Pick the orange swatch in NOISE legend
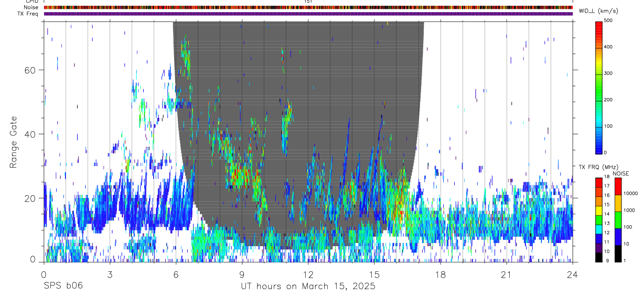Screen dimensions: 644x297 pyautogui.click(x=618, y=203)
